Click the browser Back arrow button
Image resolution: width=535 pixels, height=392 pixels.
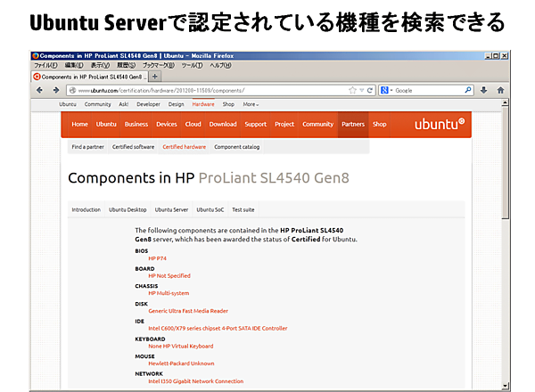tap(42, 90)
